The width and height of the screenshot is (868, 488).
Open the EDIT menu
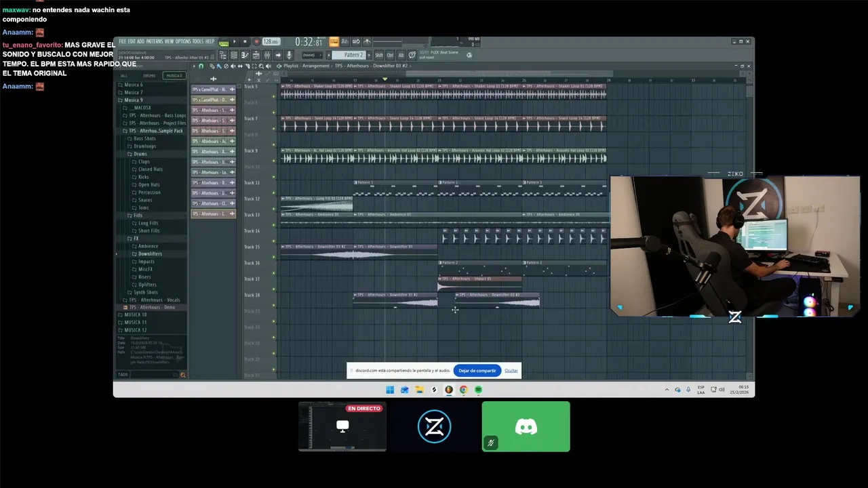(x=132, y=41)
